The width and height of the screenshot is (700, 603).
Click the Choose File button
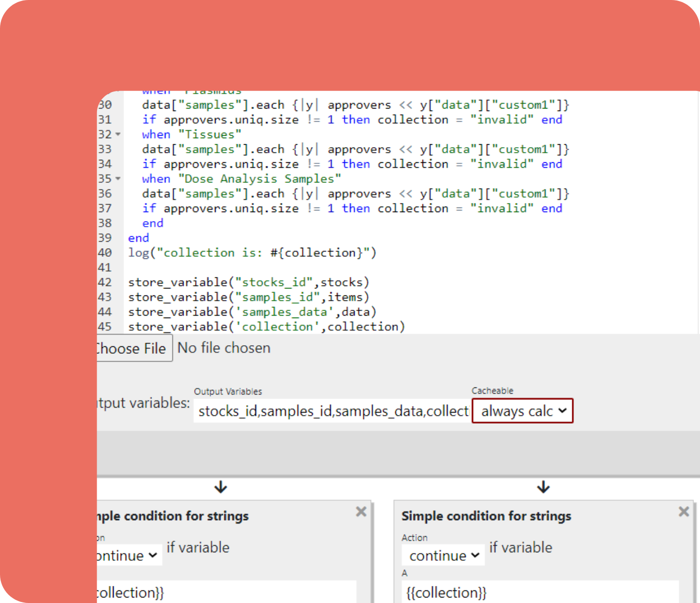[131, 348]
